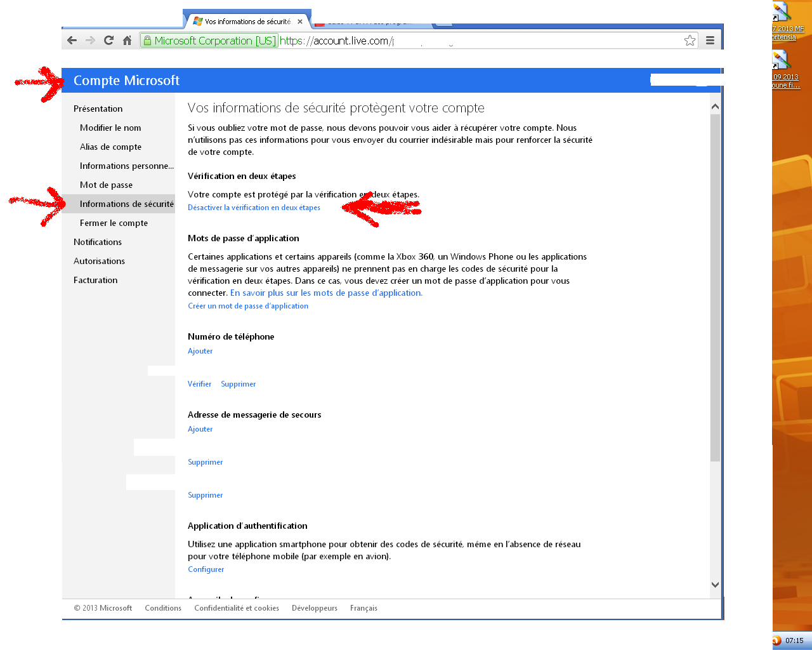The image size is (812, 650).
Task: Open the browser home page icon
Action: [127, 41]
